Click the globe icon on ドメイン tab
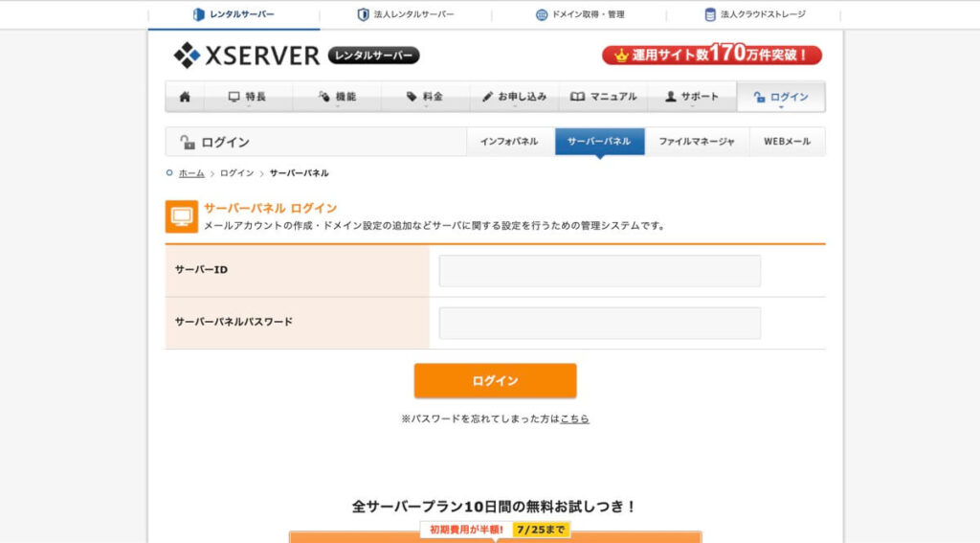This screenshot has width=980, height=543. [542, 14]
